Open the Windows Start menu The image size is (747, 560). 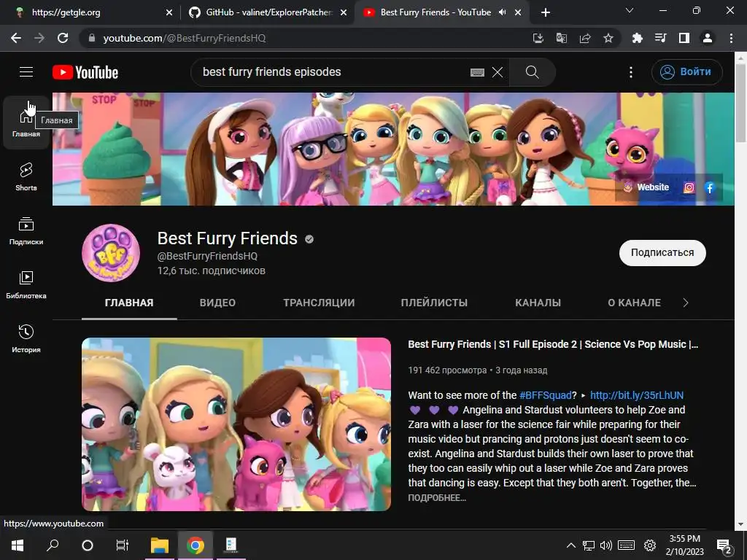pyautogui.click(x=18, y=545)
